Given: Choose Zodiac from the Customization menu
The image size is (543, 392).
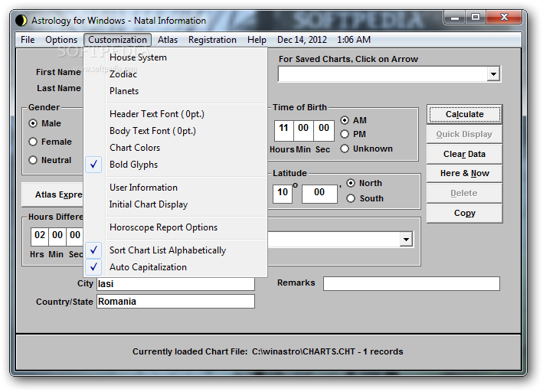Looking at the screenshot, I should pyautogui.click(x=175, y=74).
